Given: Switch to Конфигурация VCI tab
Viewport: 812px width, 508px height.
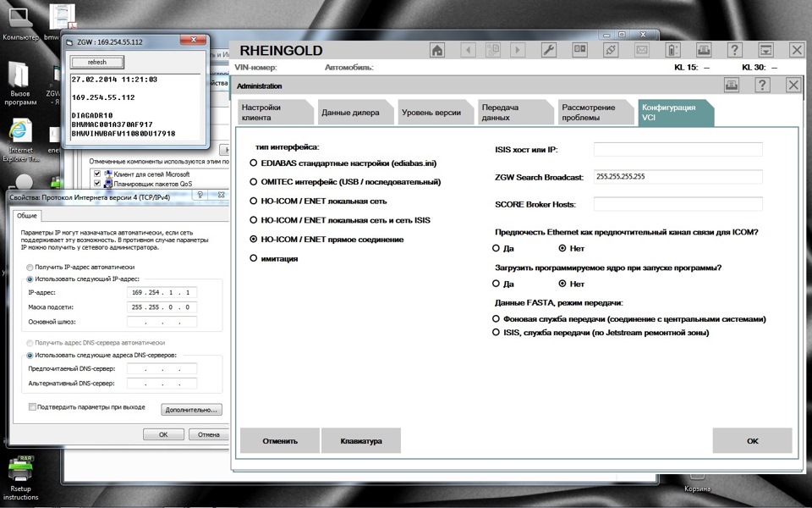Looking at the screenshot, I should click(x=675, y=112).
